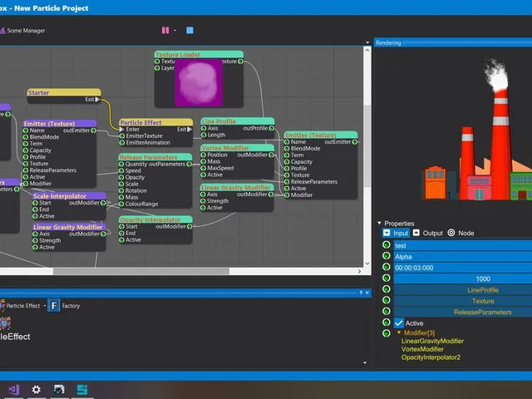The width and height of the screenshot is (532, 399).
Task: Select LinearGravityModifier in the Modifier list
Action: click(x=432, y=341)
